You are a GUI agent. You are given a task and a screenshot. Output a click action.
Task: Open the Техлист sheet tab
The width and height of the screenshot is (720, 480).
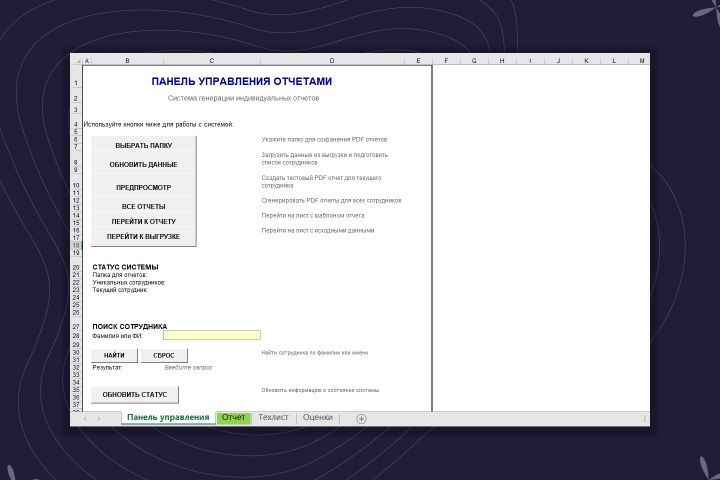pos(273,418)
